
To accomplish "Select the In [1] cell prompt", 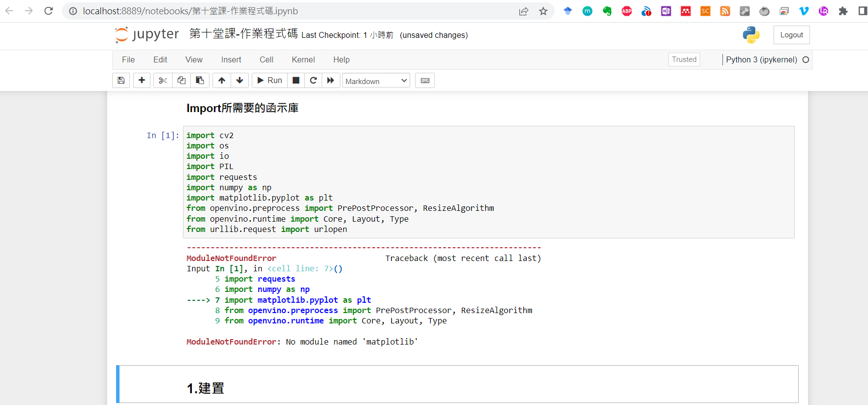I will coord(163,136).
